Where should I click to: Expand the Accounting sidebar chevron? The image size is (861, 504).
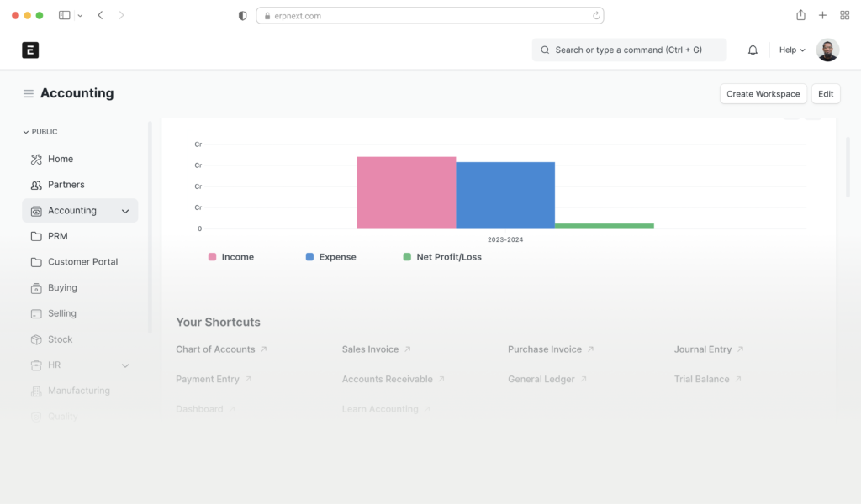(x=125, y=211)
